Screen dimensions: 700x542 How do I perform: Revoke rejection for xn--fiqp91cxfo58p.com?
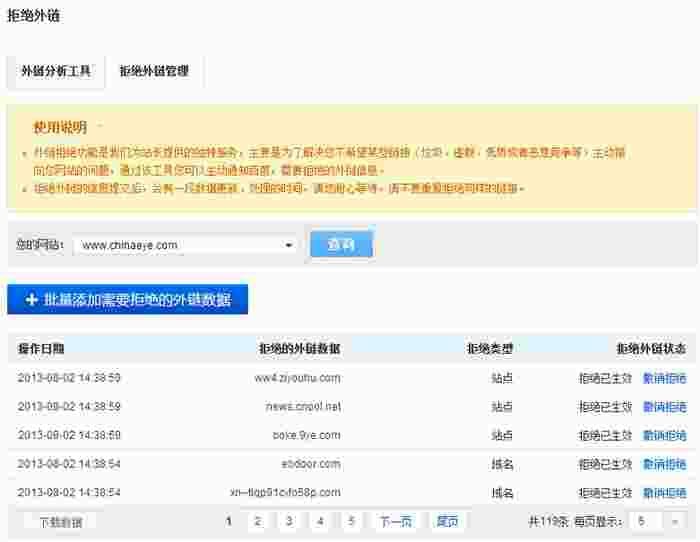(x=664, y=493)
